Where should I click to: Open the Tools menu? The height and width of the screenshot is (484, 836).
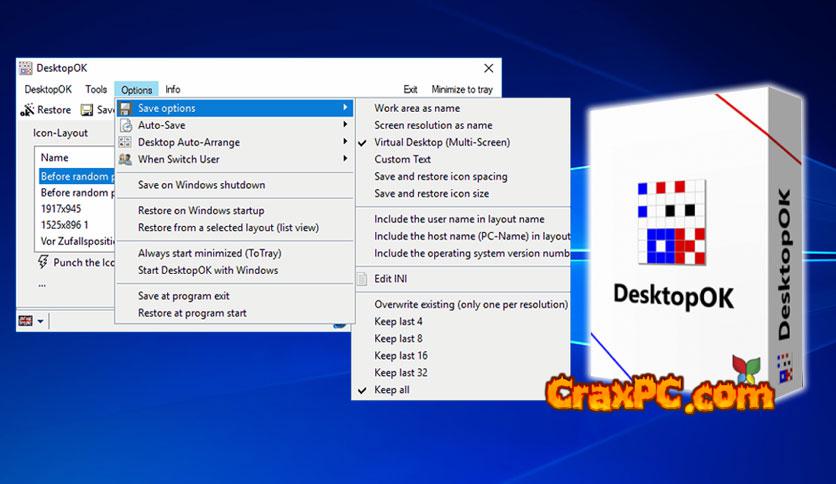point(96,90)
